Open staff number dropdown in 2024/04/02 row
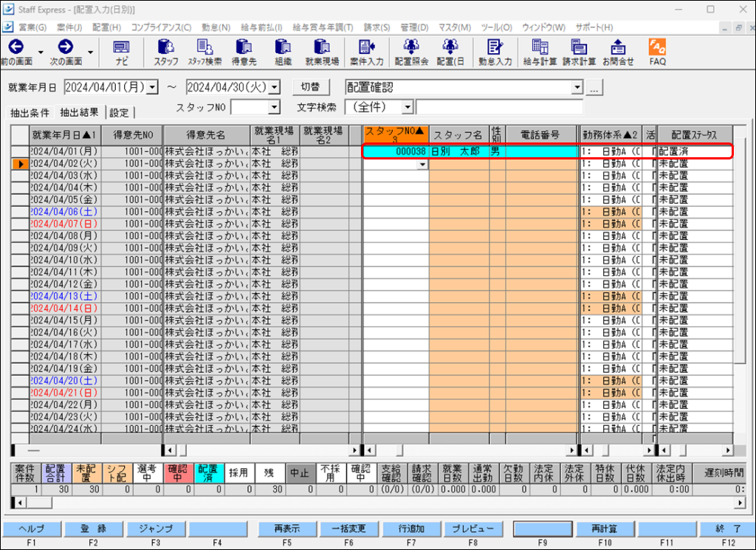Screen dimensions: 756x550 (422, 165)
